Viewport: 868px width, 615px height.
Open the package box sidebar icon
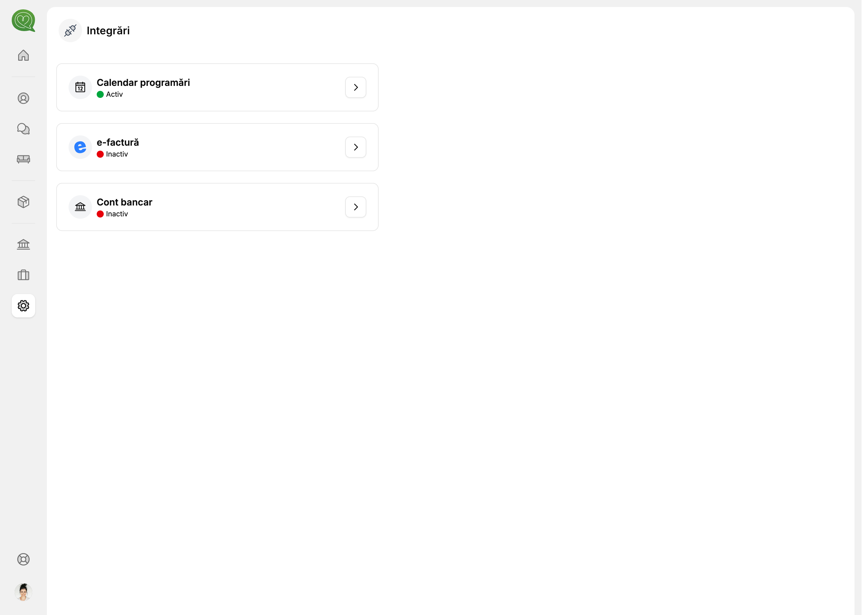(23, 202)
